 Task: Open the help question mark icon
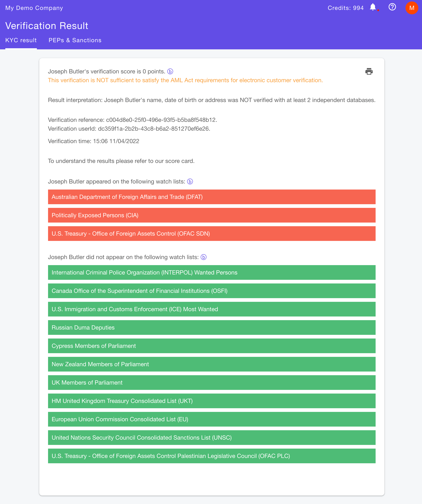[392, 7]
